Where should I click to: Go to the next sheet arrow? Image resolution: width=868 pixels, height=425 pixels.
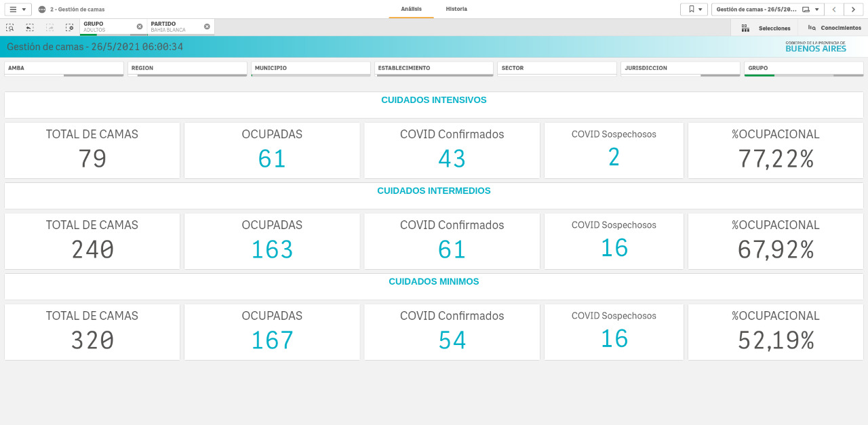[853, 9]
